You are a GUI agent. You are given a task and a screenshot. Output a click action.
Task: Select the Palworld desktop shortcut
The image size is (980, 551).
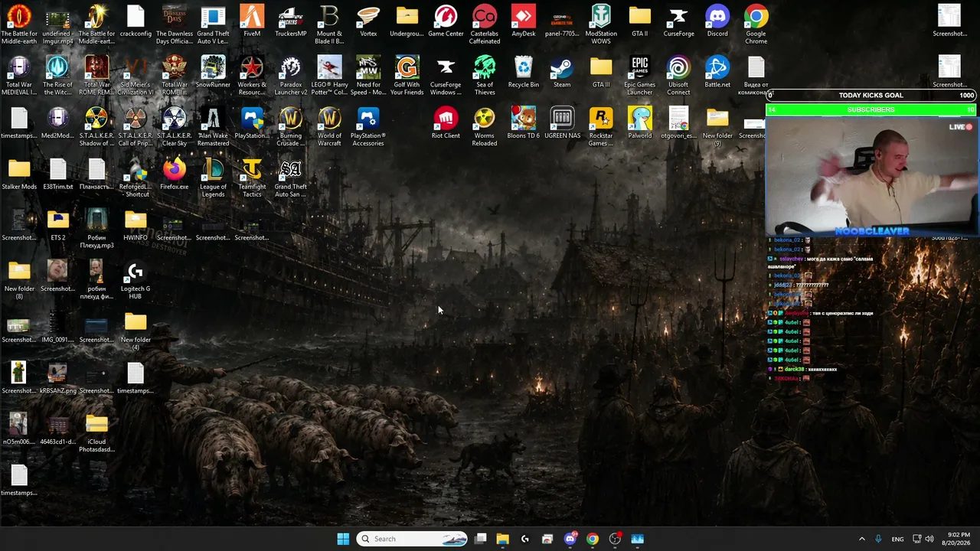pyautogui.click(x=640, y=123)
